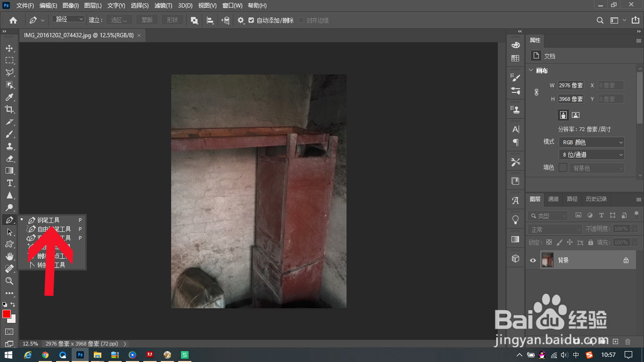This screenshot has height=362, width=644.
Task: Switch to the 通道 panel tab
Action: point(553,199)
